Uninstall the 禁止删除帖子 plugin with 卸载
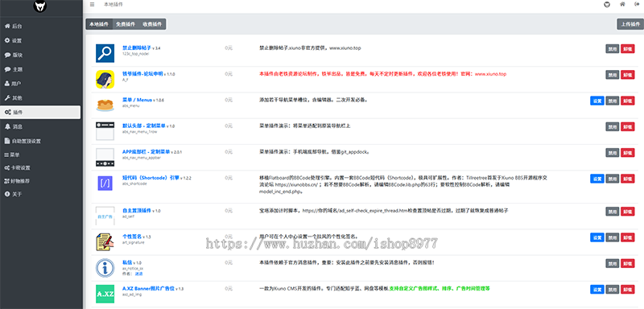The width and height of the screenshot is (644, 309). point(628,48)
